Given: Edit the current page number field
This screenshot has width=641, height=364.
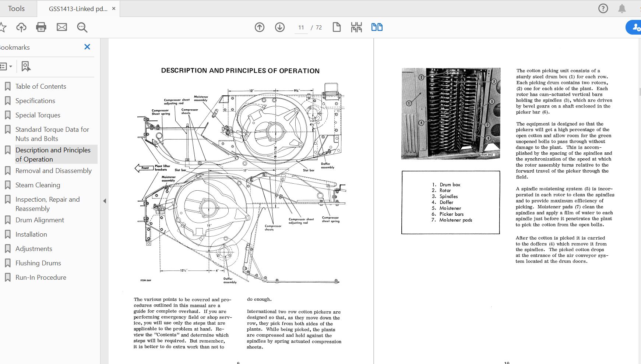Looking at the screenshot, I should (301, 28).
